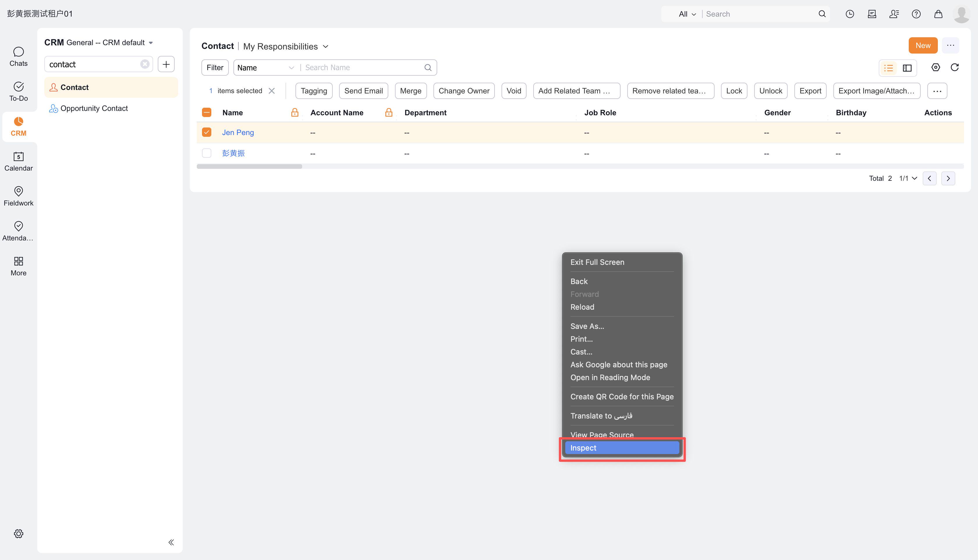Switch to list view layout
Screen dimensions: 978x560
[888, 68]
